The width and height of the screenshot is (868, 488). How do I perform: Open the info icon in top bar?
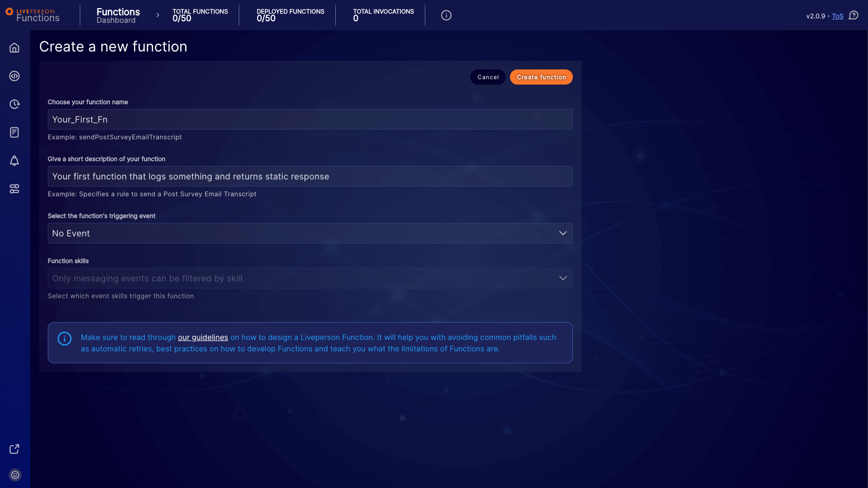446,15
